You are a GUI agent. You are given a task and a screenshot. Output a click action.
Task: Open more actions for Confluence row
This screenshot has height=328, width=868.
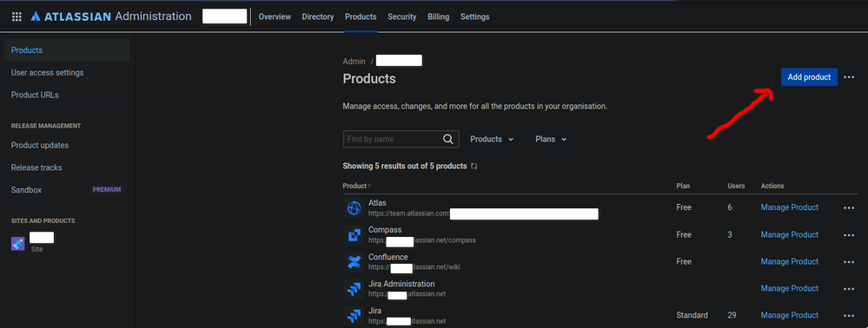[x=849, y=262]
